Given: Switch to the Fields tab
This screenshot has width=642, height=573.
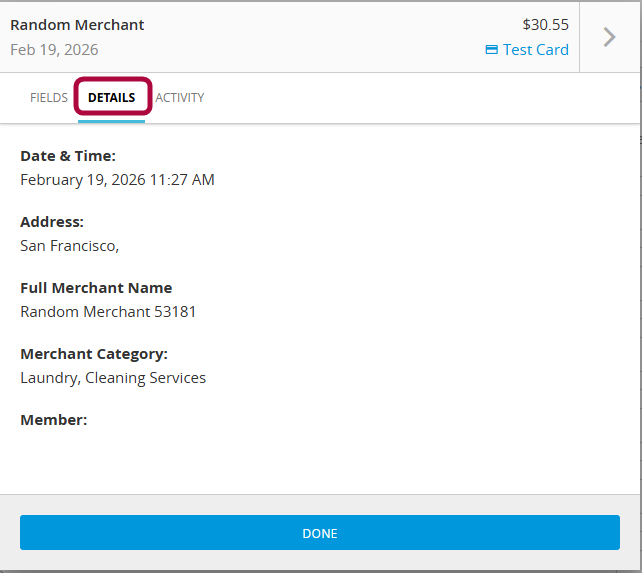Looking at the screenshot, I should click(49, 98).
